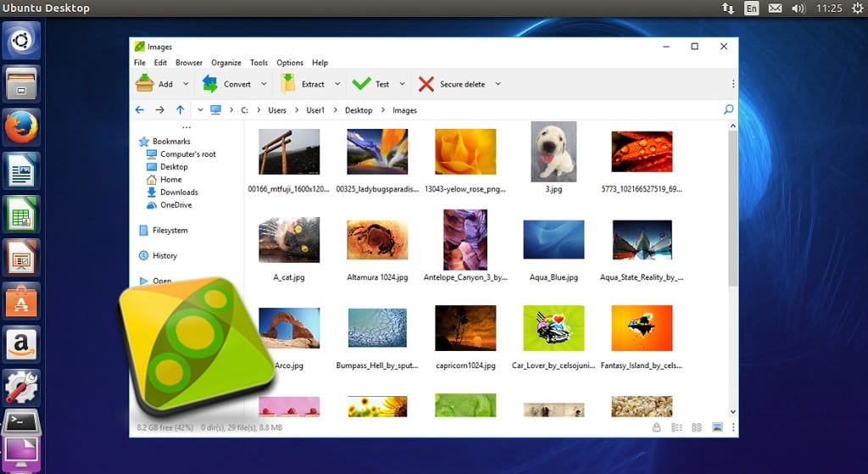Viewport: 868px width, 474px height.
Task: Toggle the small icons view button
Action: tap(697, 427)
